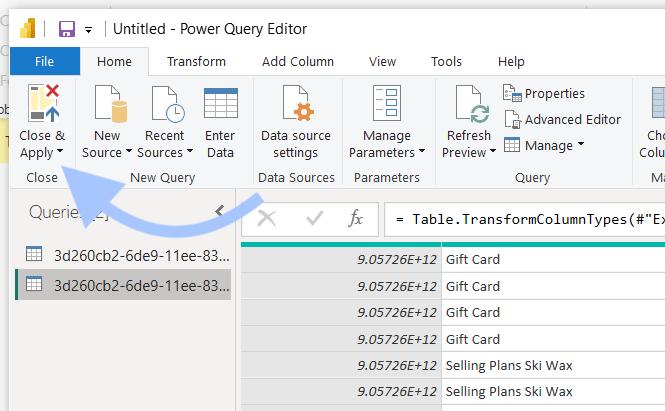Image resolution: width=665 pixels, height=411 pixels.
Task: Open the Advanced Editor
Action: 562,120
